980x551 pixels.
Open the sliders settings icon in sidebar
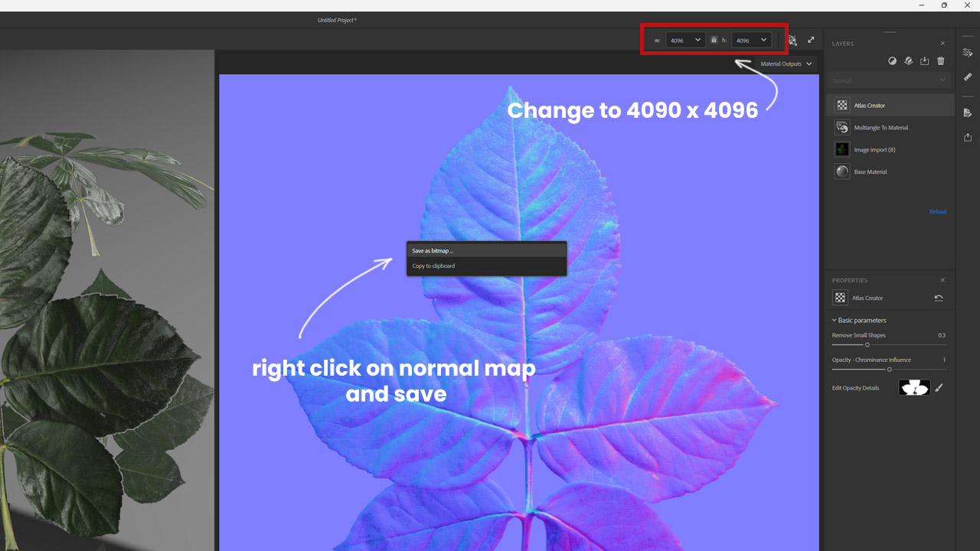coord(968,53)
